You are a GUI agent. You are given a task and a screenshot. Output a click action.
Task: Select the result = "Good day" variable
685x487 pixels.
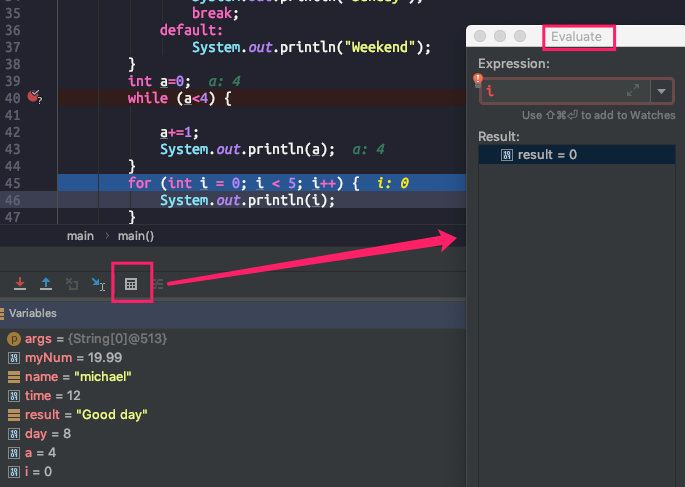(x=86, y=414)
